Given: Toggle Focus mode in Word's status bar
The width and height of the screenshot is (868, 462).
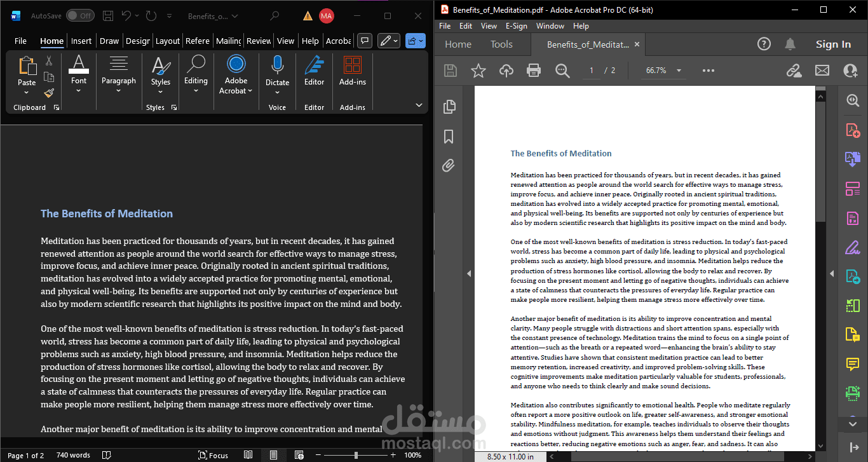Looking at the screenshot, I should click(214, 455).
